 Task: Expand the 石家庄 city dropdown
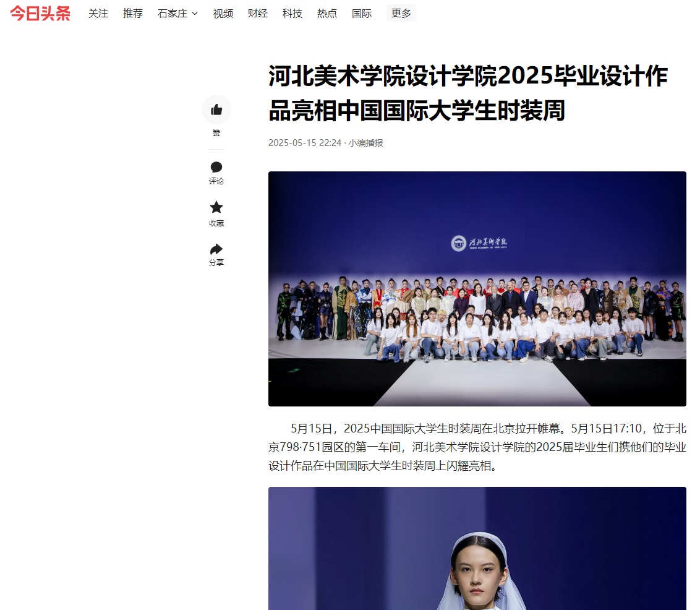(x=177, y=14)
